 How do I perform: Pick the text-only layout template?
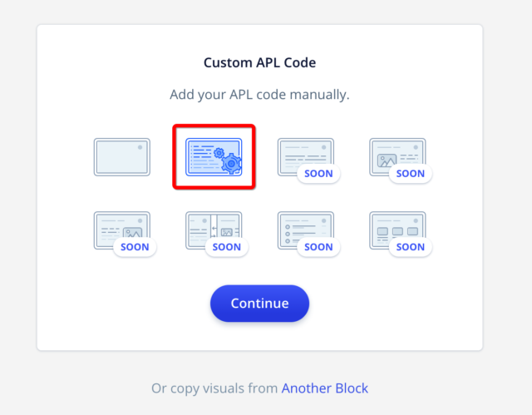306,157
